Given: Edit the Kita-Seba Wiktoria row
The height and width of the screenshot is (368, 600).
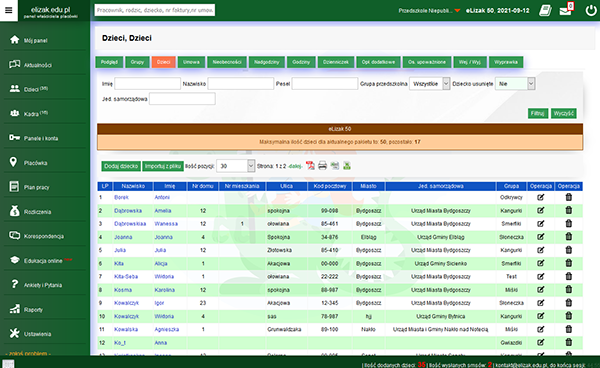Looking at the screenshot, I should coord(540,277).
